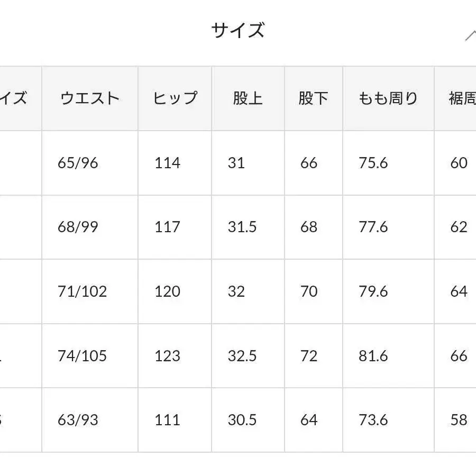Viewport: 476px width, 476px height.
Task: Select the ウエスト column header
Action: 90,98
